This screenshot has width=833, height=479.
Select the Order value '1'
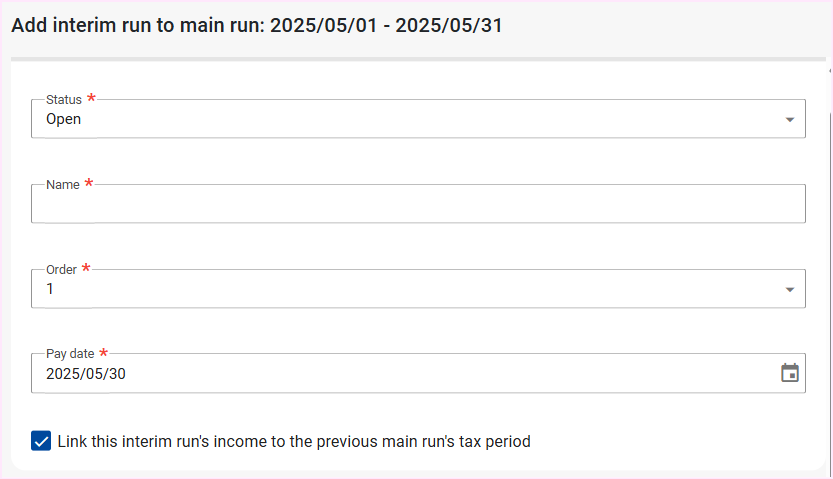[x=51, y=289]
